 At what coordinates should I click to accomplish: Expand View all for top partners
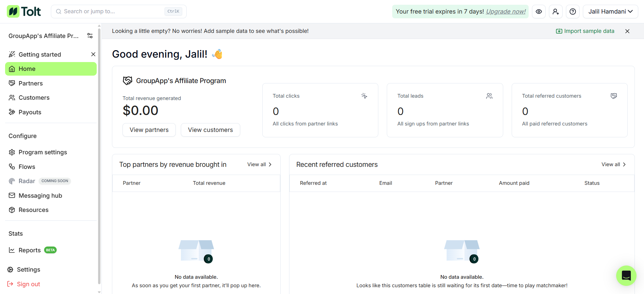tap(260, 164)
